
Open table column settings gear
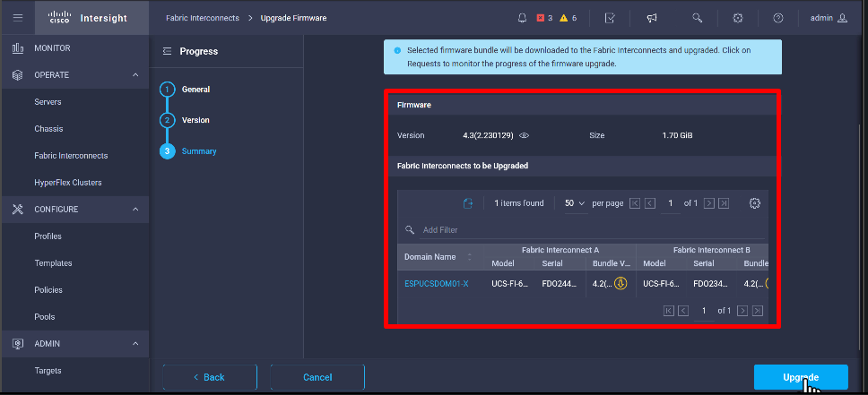point(754,203)
